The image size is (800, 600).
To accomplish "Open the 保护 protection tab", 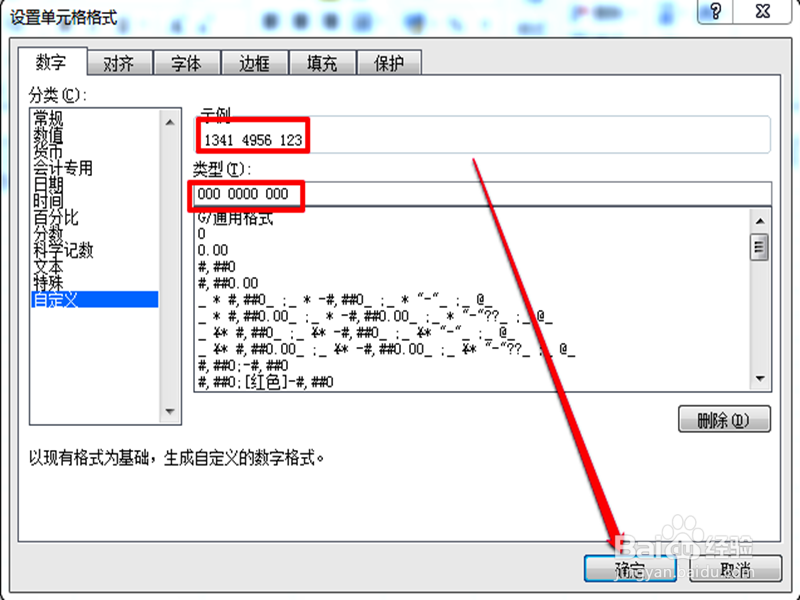I will click(x=388, y=61).
